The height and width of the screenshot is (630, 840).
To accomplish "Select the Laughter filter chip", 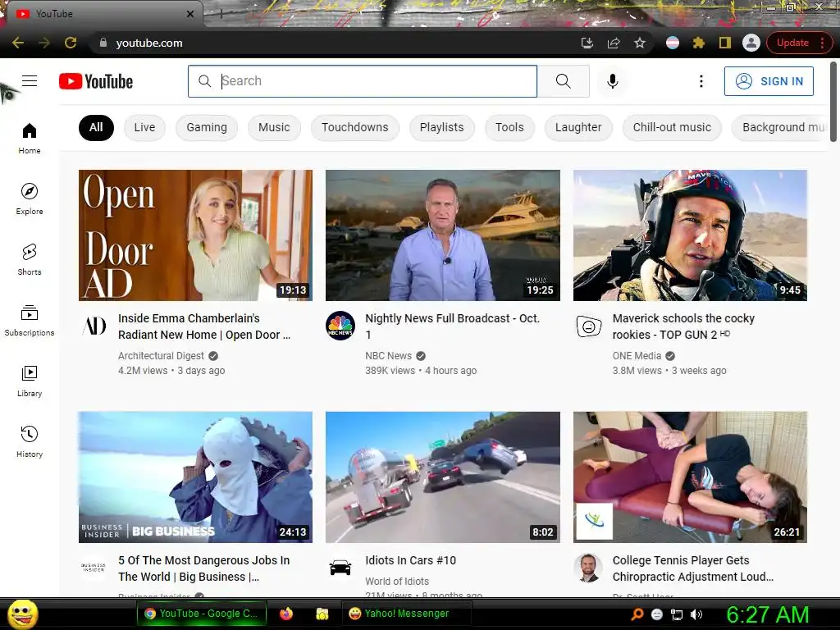I will tap(578, 127).
